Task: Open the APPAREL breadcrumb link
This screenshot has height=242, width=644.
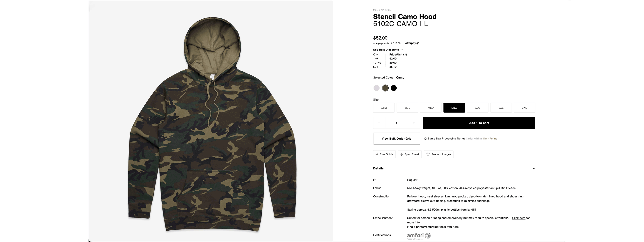Action: (386, 10)
